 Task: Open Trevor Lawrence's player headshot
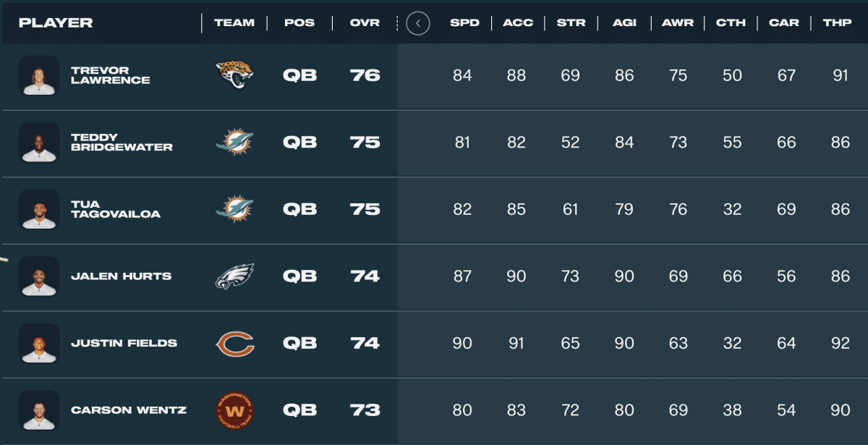point(39,75)
